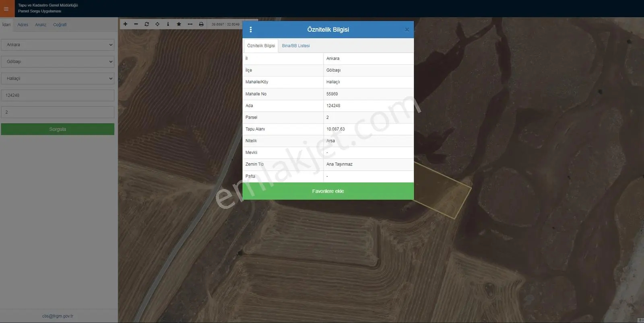Viewport: 644px width, 323px height.
Task: Open favorites star in map toolbar
Action: coord(179,24)
